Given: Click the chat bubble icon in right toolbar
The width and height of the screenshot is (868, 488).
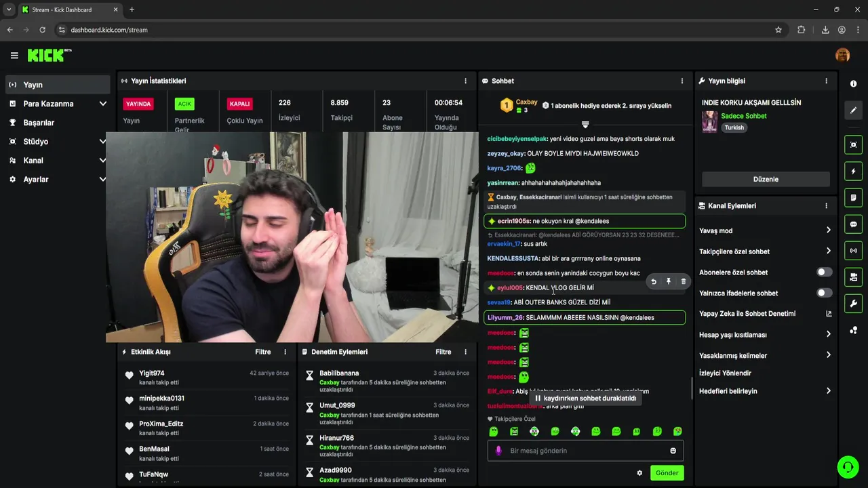Looking at the screenshot, I should pyautogui.click(x=853, y=224).
